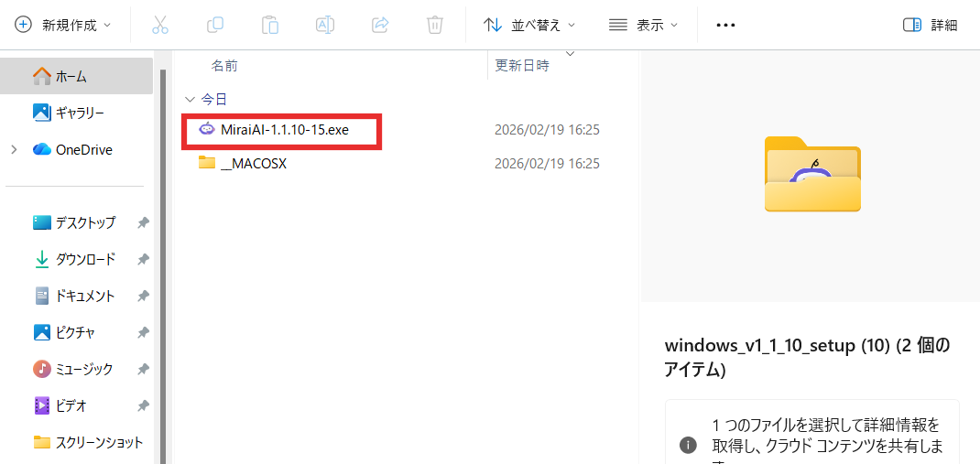Click the Rename icon in toolbar

[325, 25]
